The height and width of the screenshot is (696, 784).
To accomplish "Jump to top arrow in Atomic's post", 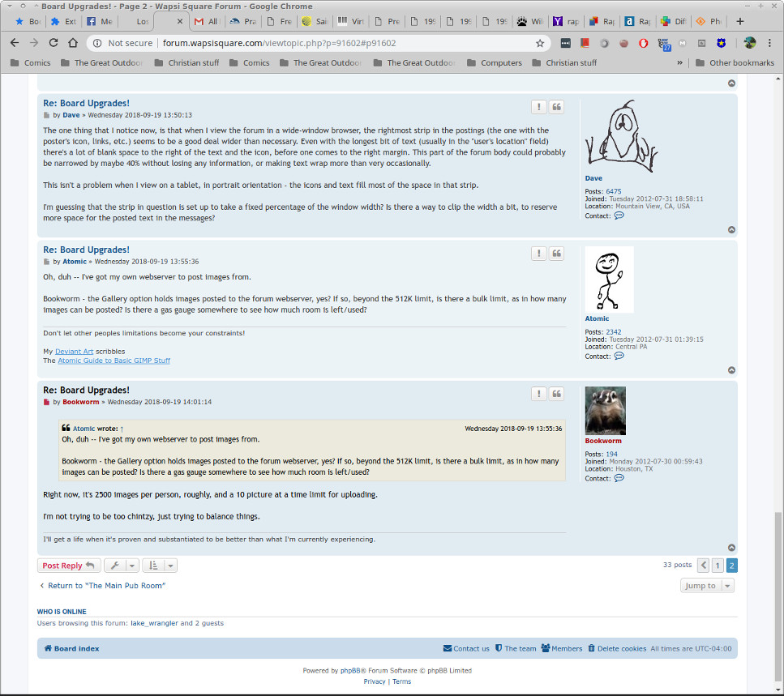I will click(x=731, y=370).
